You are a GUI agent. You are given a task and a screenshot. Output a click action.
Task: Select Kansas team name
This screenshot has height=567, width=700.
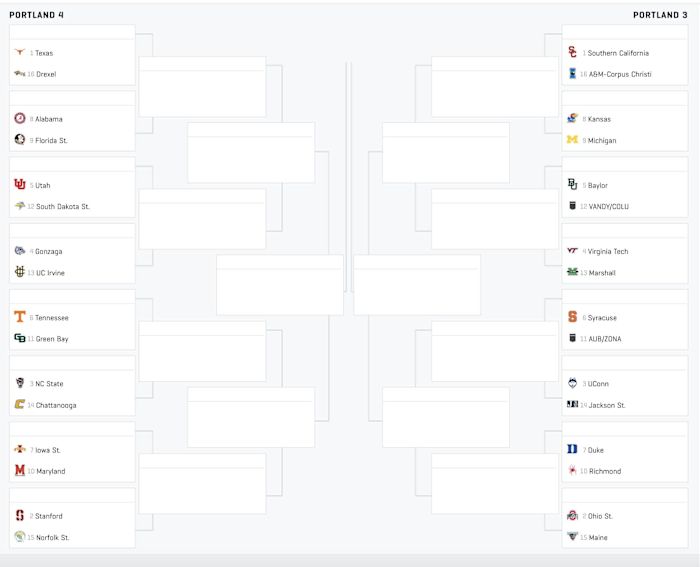600,119
